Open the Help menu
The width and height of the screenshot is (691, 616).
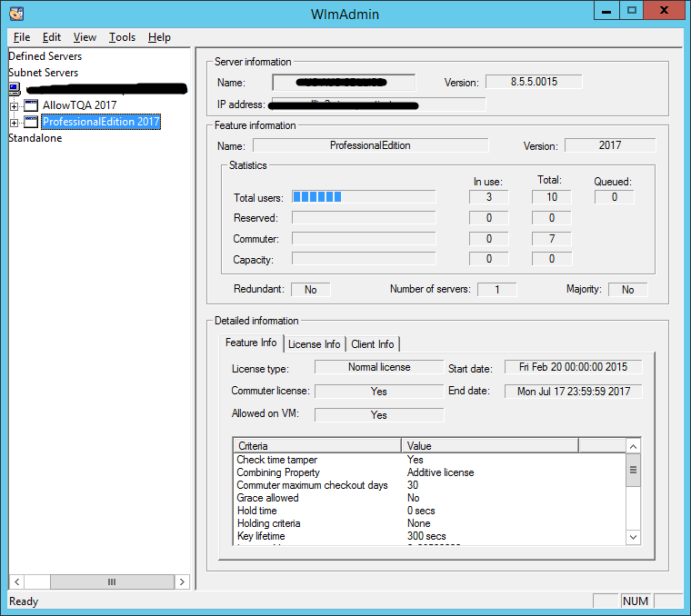click(159, 37)
